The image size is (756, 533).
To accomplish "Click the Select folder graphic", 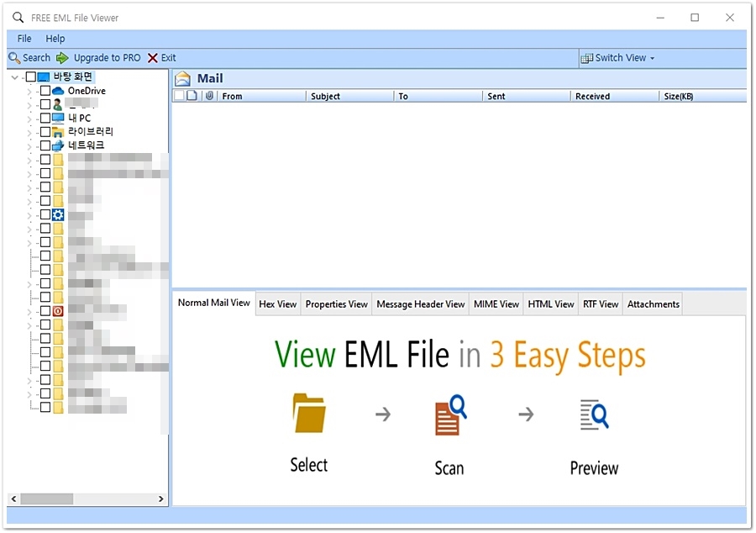I will click(x=309, y=413).
